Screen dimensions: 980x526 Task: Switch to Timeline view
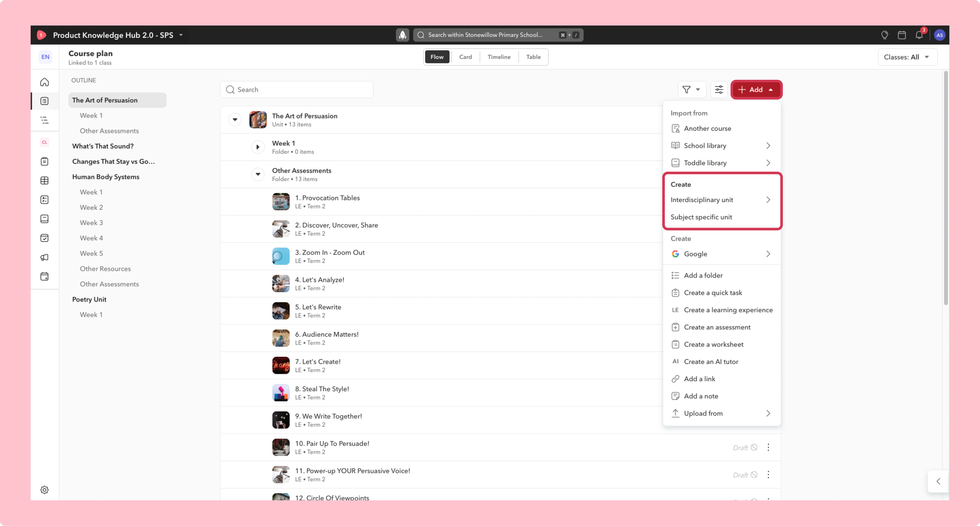click(x=499, y=57)
